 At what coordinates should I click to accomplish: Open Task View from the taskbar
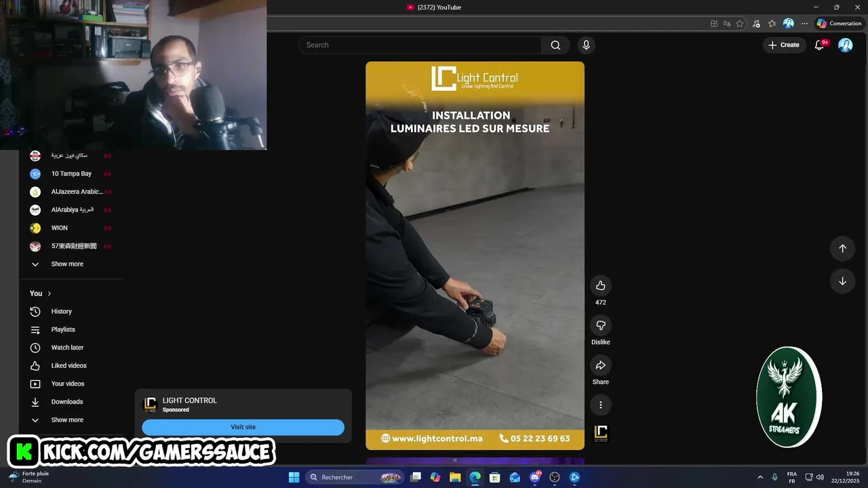pos(416,477)
